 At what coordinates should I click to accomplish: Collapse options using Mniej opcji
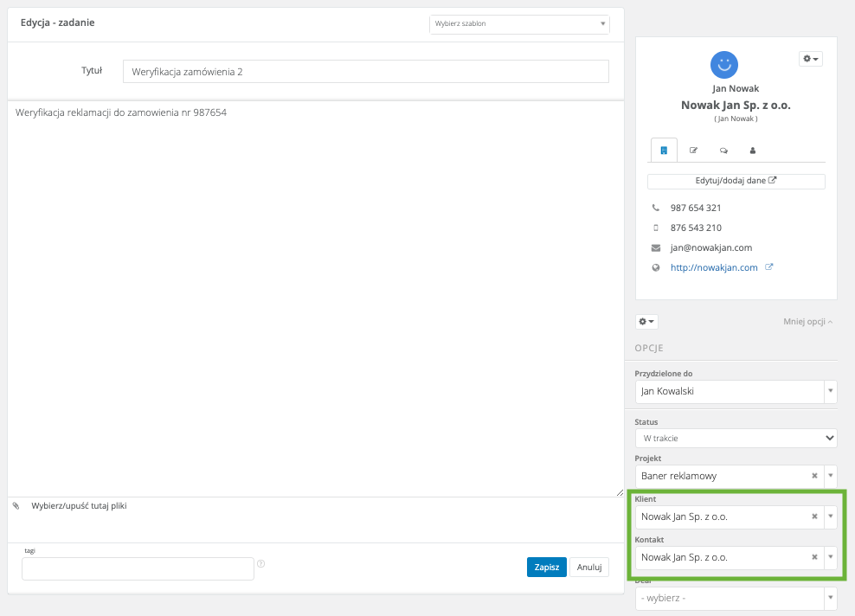tap(807, 322)
